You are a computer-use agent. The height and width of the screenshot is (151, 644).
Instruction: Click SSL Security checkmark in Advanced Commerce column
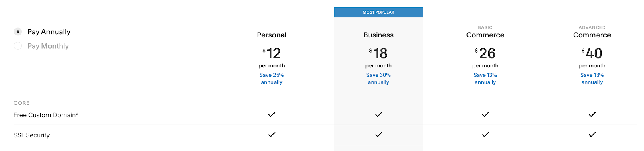tap(592, 135)
